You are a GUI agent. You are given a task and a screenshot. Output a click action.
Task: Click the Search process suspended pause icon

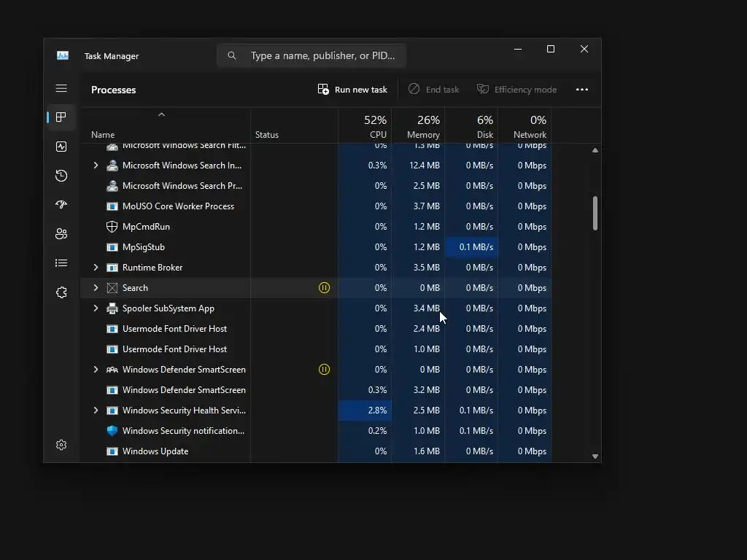pyautogui.click(x=324, y=287)
